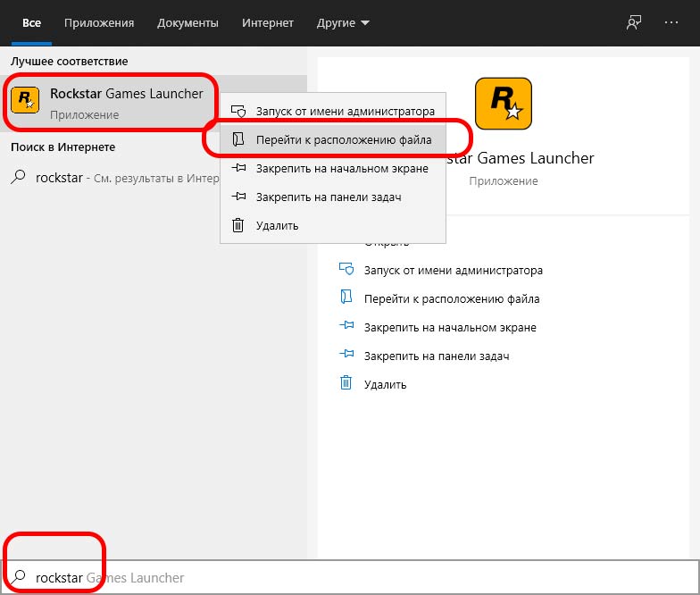This screenshot has height=595, width=700.
Task: Open the feedback person icon in header
Action: pos(634,22)
